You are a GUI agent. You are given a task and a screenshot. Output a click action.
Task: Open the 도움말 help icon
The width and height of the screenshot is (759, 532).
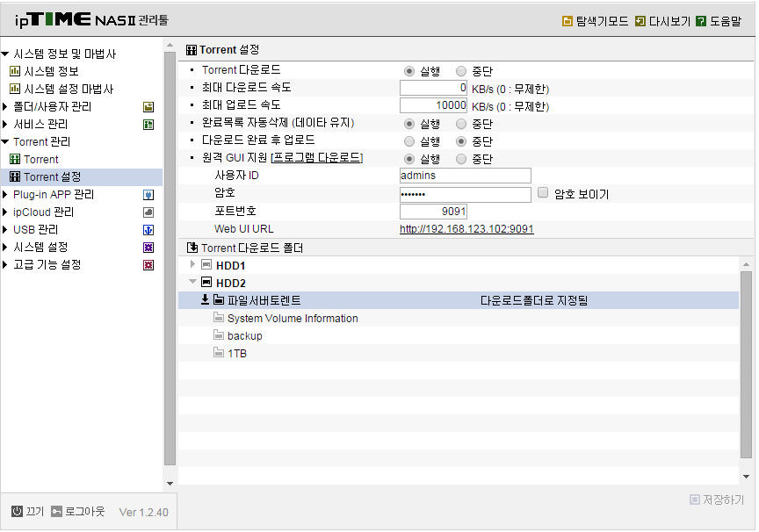pyautogui.click(x=700, y=21)
